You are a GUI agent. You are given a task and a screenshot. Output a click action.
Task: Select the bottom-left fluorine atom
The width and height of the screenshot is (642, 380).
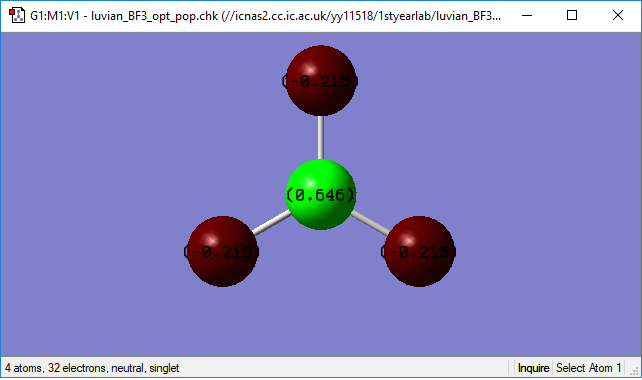[x=222, y=251]
